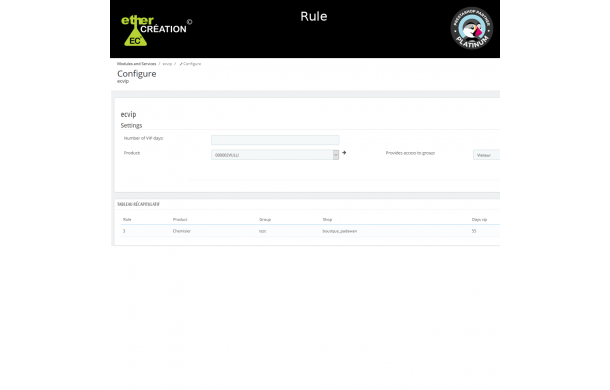Focus the Number of VIP days field
The height and width of the screenshot is (390, 610).
click(275, 140)
